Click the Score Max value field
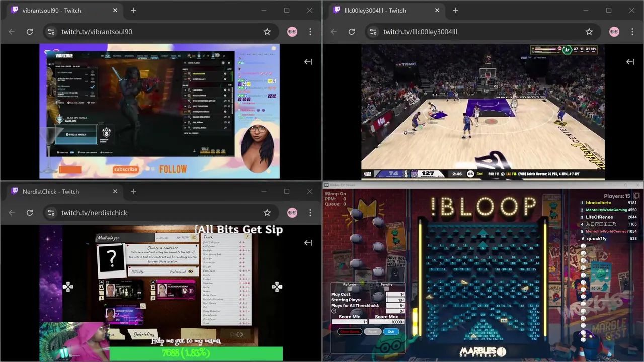This screenshot has height=362, width=644. pyautogui.click(x=386, y=322)
